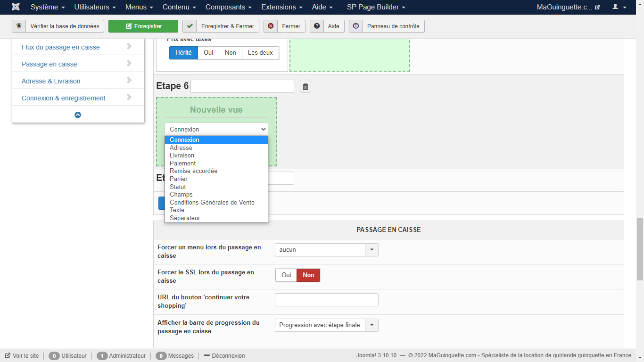Click chevron beside Connexion & enregistrement
Screen dimensions: 644x362
129,98
